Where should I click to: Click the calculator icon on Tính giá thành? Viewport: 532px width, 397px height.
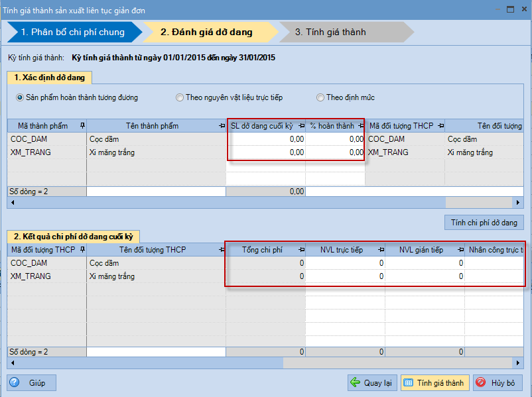tap(408, 383)
